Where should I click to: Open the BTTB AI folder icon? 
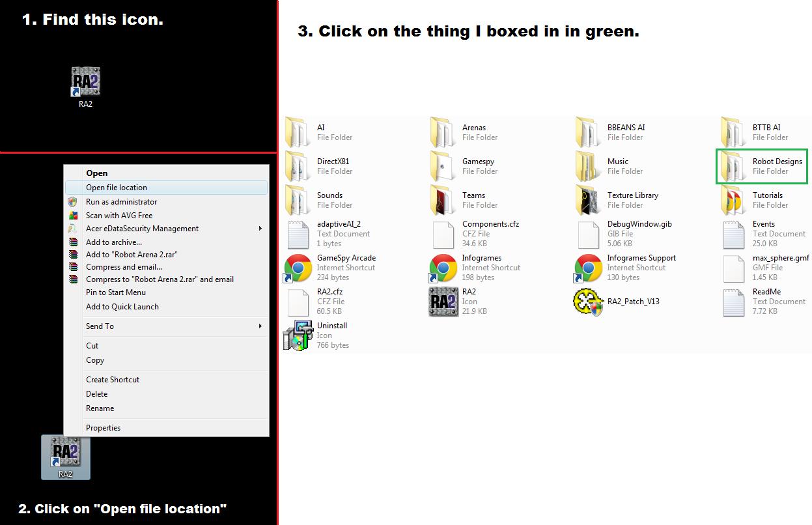[x=734, y=132]
